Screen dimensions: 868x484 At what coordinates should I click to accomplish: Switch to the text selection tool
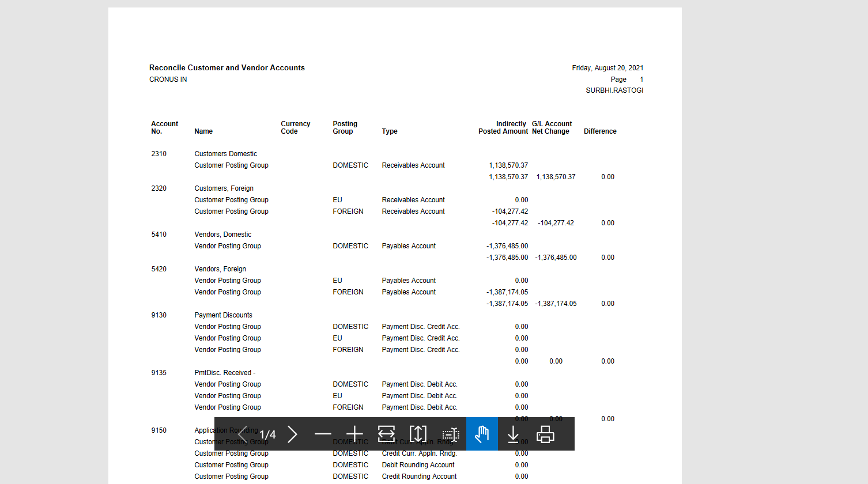(x=450, y=434)
